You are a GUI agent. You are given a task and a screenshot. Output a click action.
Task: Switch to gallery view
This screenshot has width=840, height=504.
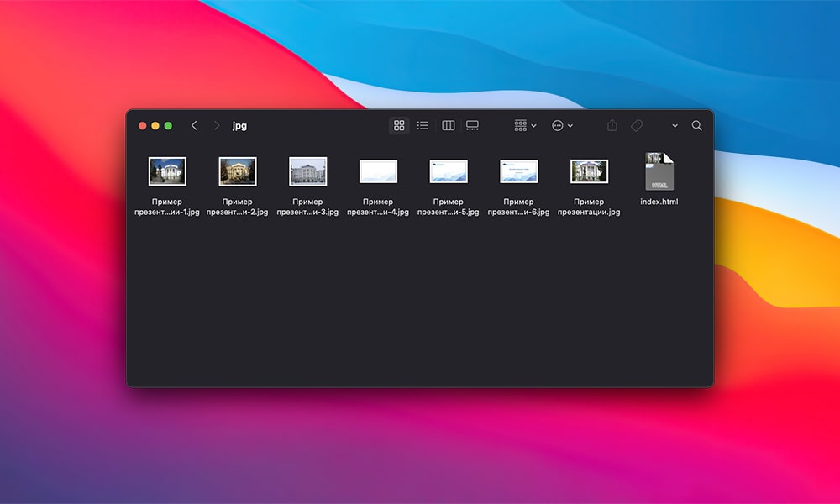472,125
